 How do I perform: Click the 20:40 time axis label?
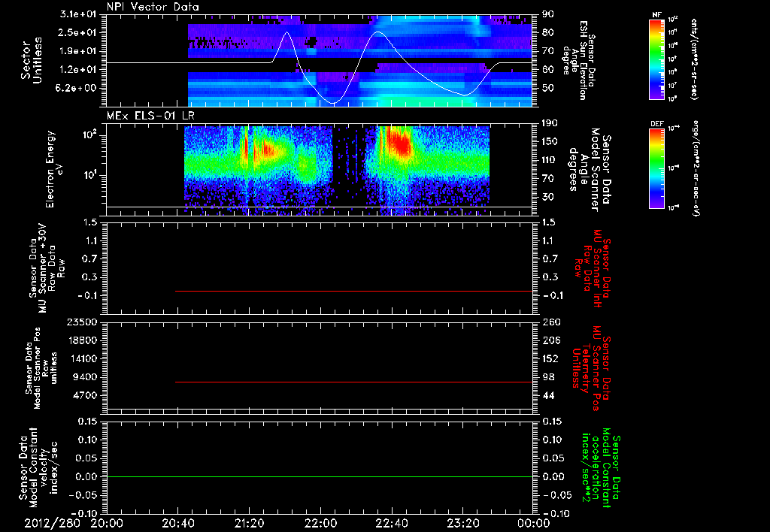pyautogui.click(x=178, y=523)
